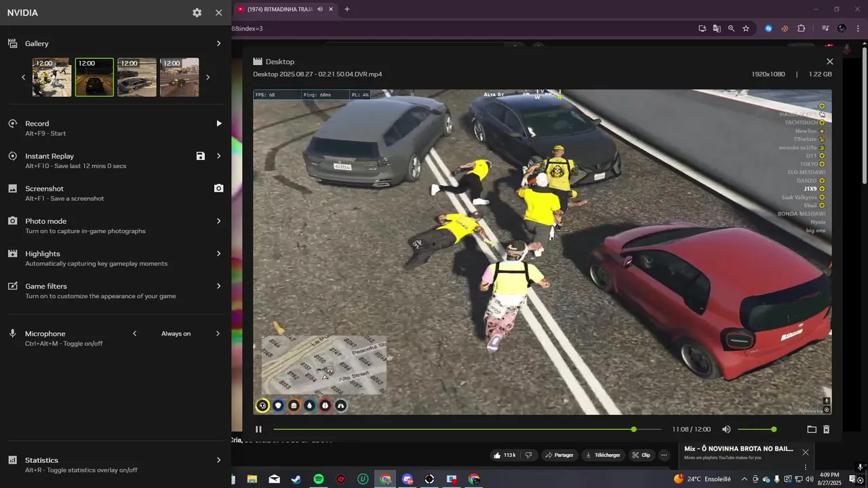
Task: Close the Mix playlist panel
Action: point(805,452)
